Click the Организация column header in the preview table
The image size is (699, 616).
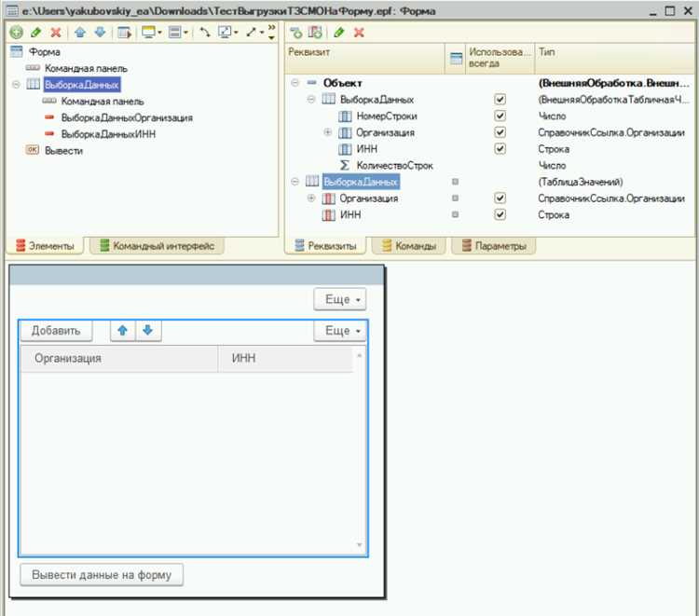119,359
